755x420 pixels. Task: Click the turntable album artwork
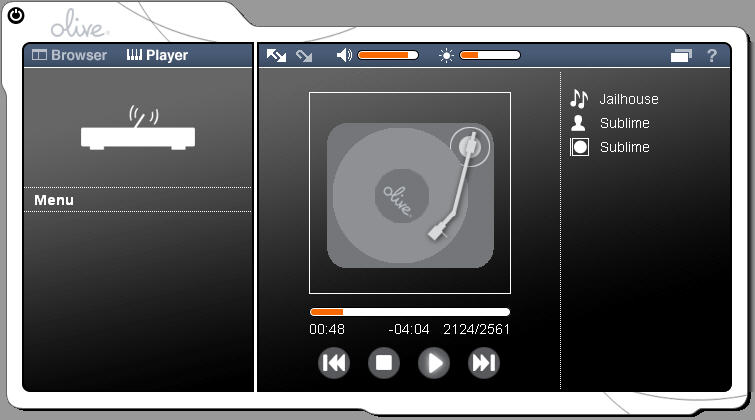tap(410, 193)
